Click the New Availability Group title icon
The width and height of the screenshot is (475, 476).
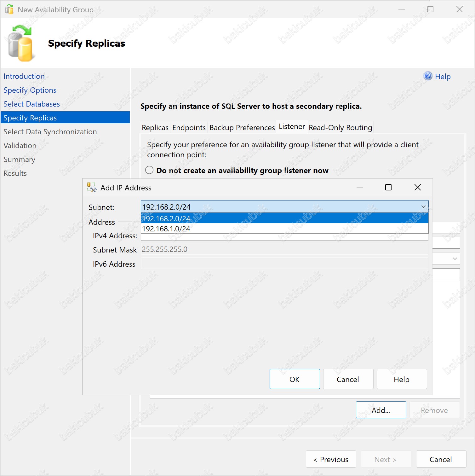point(9,9)
